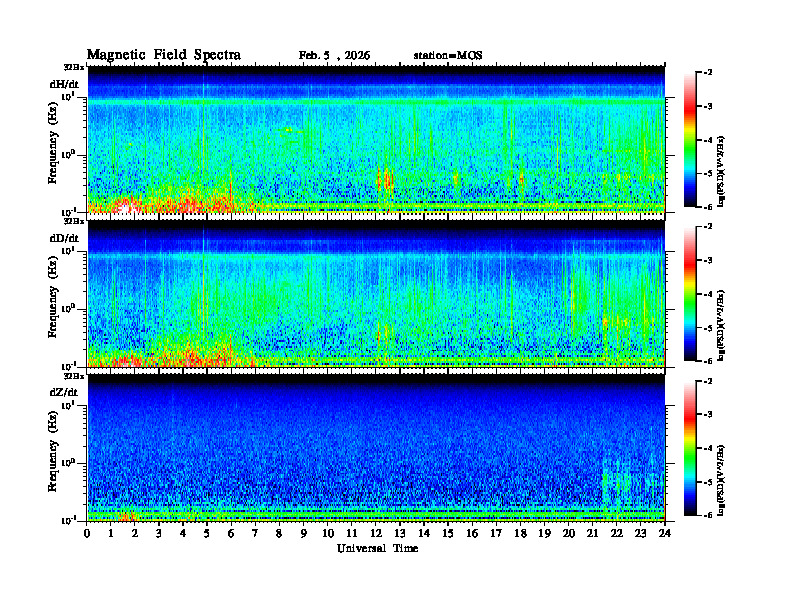Select the dZ/dt panel label
792x612 pixels.
64,392
